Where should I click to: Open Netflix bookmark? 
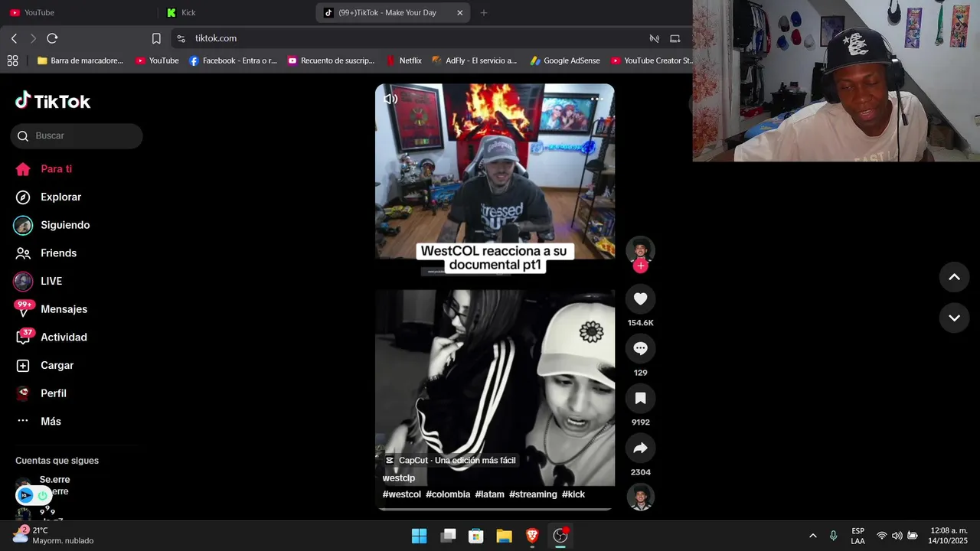(403, 60)
